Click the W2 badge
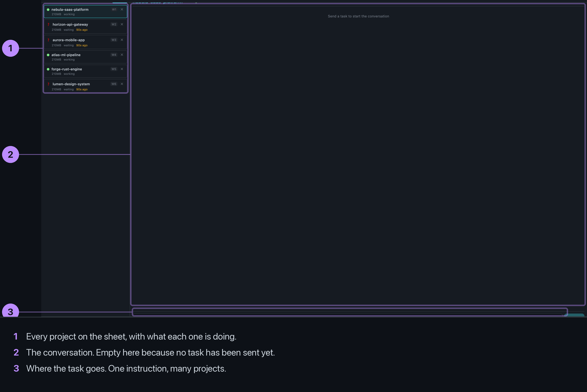Viewport: 587px width, 392px height. pos(114,25)
